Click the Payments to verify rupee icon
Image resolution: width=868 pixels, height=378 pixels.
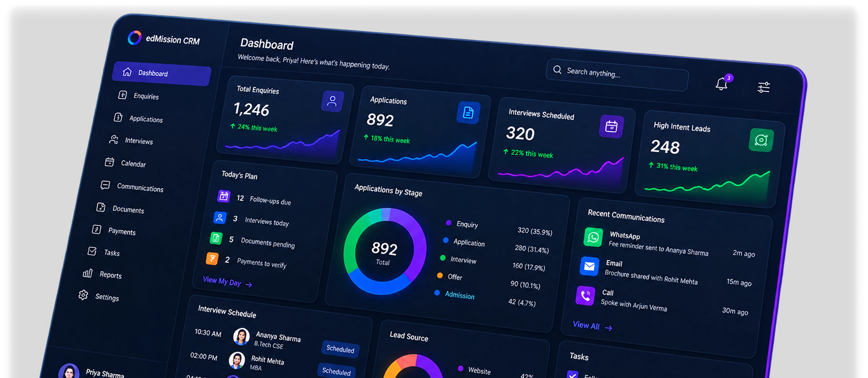tap(212, 259)
